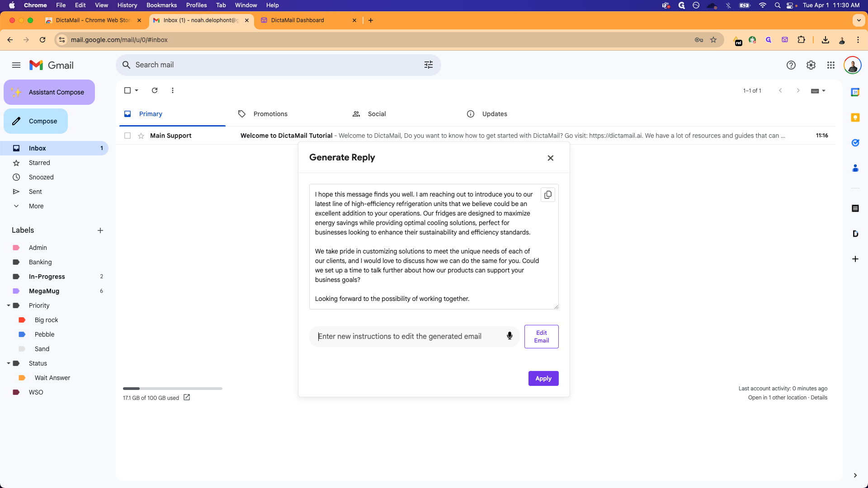Open the Bookmarks menu in menu bar
Image resolution: width=868 pixels, height=488 pixels.
point(161,5)
